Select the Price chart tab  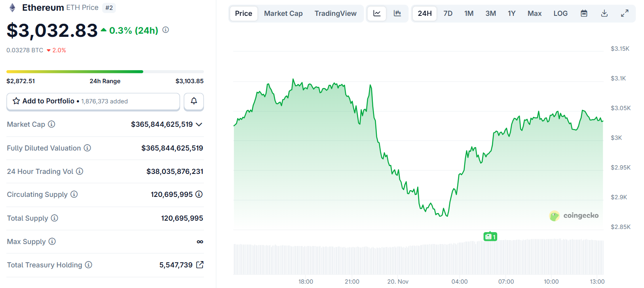point(243,13)
